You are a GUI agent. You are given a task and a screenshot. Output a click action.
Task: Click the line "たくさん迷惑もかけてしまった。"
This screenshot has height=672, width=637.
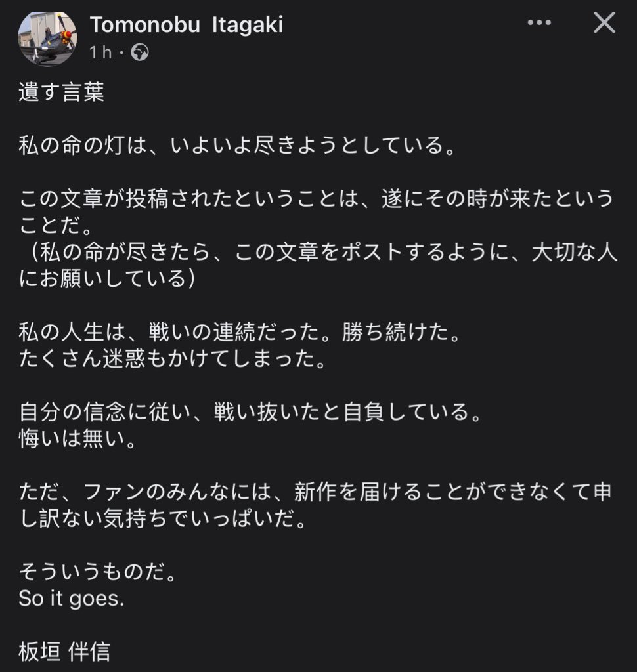(x=172, y=360)
